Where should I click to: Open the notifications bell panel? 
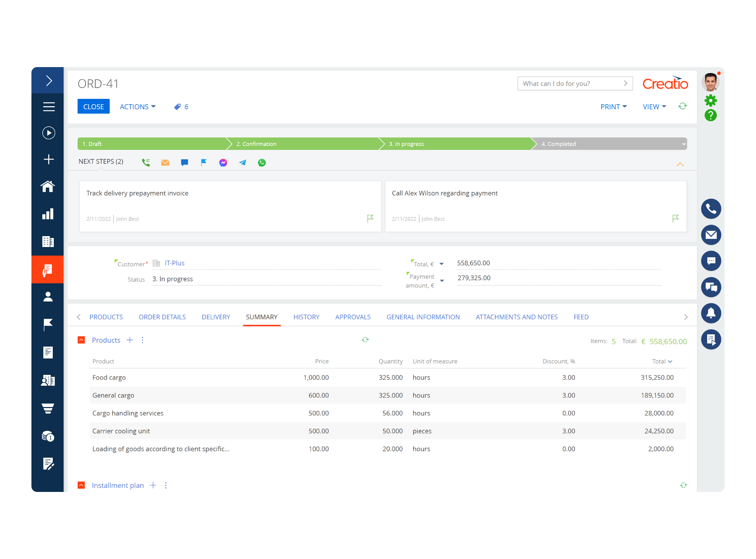point(711,313)
